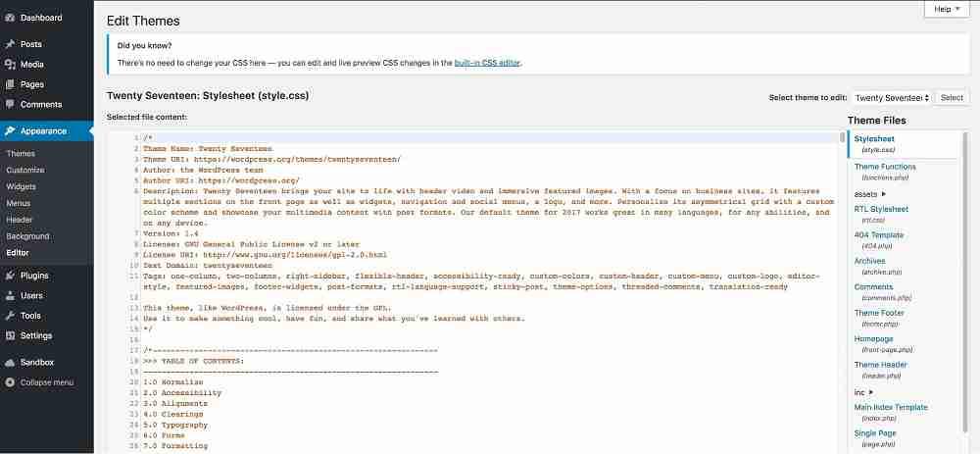
Task: Click the Tools wrench icon
Action: [x=10, y=316]
